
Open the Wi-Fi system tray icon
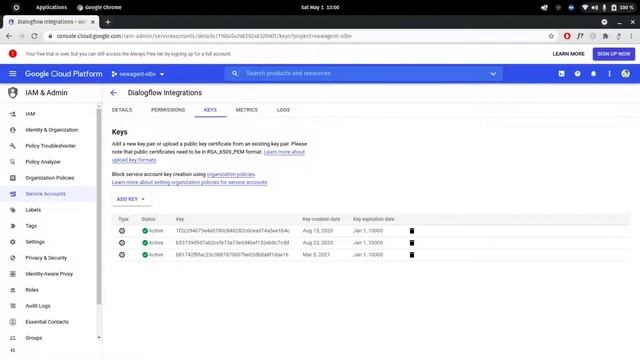coord(585,7)
